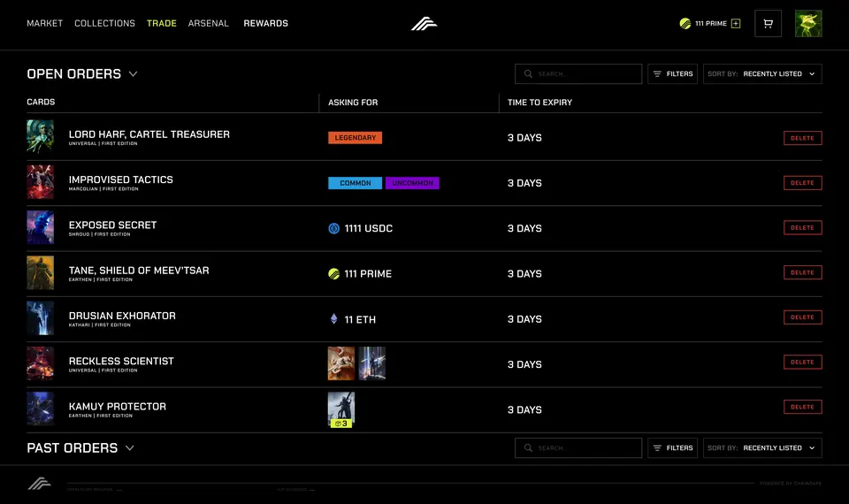849x504 pixels.
Task: Go to the Rewards tab
Action: 266,23
